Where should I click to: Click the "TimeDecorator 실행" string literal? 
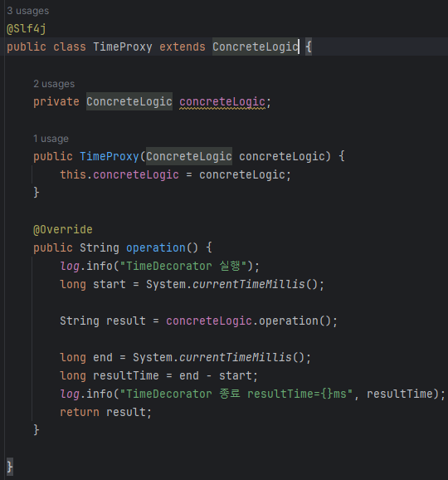click(183, 266)
